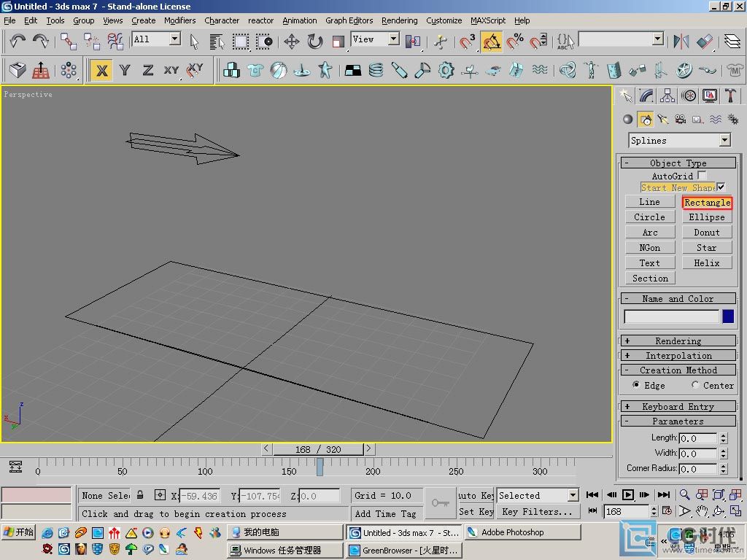
Task: Toggle the Angle Snap icon
Action: (x=491, y=42)
